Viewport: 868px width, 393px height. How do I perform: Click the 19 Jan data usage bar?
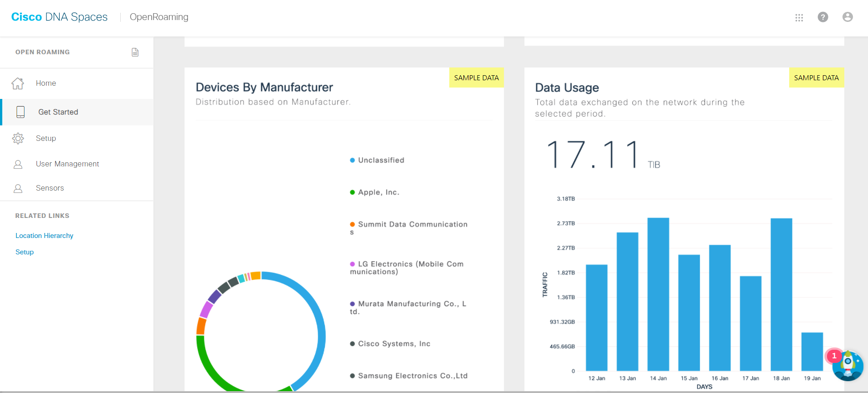tap(812, 352)
